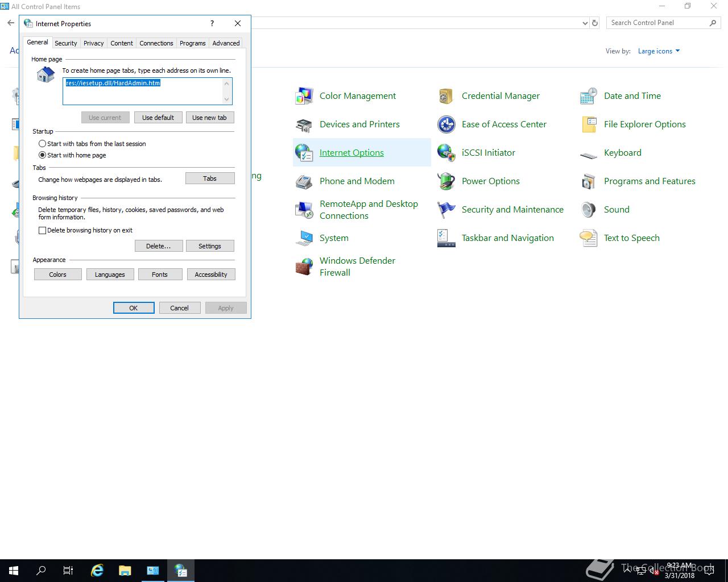728x582 pixels.
Task: Open Security and Maintenance flag icon
Action: click(446, 210)
